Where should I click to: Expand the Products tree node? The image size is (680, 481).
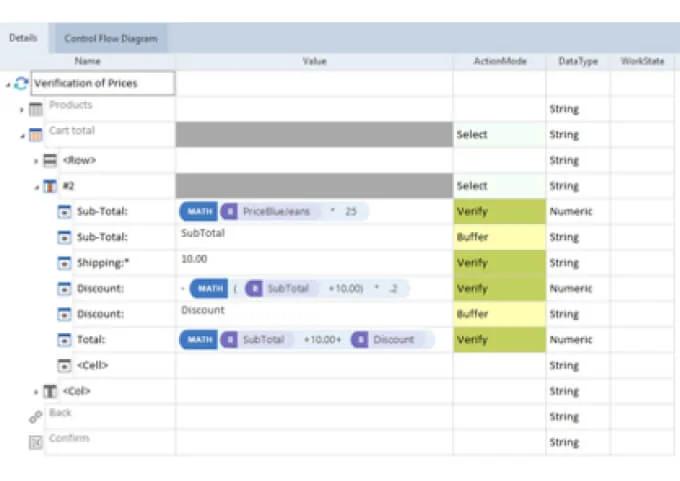coord(22,109)
